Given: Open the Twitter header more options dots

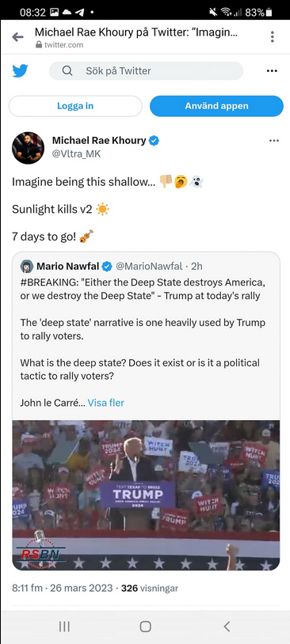Looking at the screenshot, I should pos(272,71).
